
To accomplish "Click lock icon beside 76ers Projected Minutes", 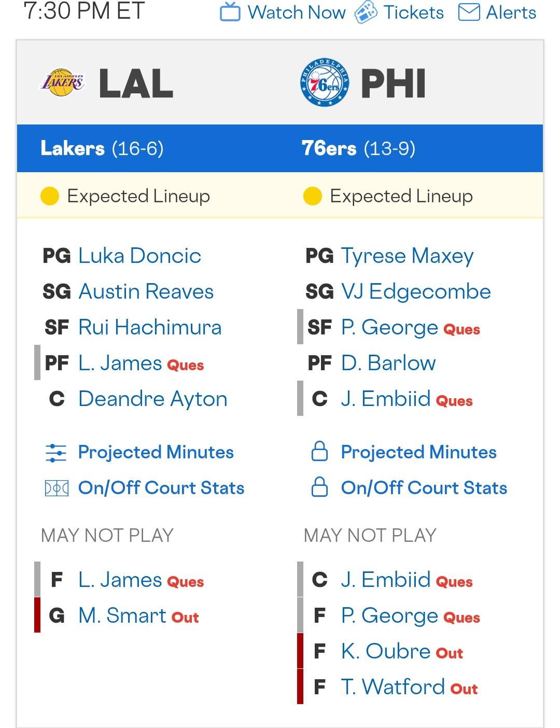I will [x=319, y=452].
